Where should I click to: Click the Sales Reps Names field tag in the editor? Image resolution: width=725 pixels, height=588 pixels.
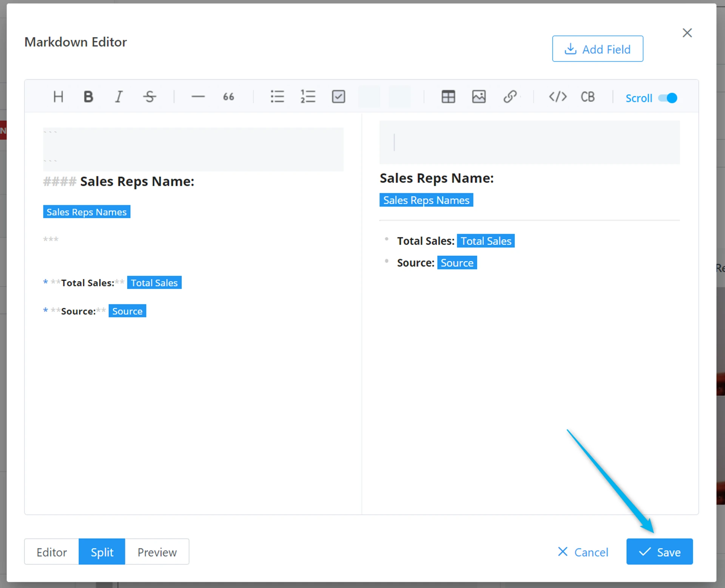pos(86,212)
